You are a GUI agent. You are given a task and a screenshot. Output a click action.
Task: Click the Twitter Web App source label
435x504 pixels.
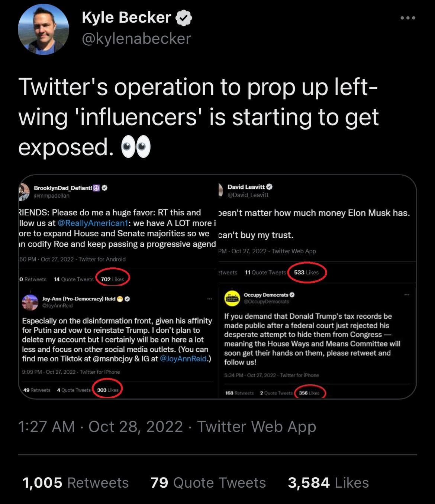pyautogui.click(x=257, y=426)
